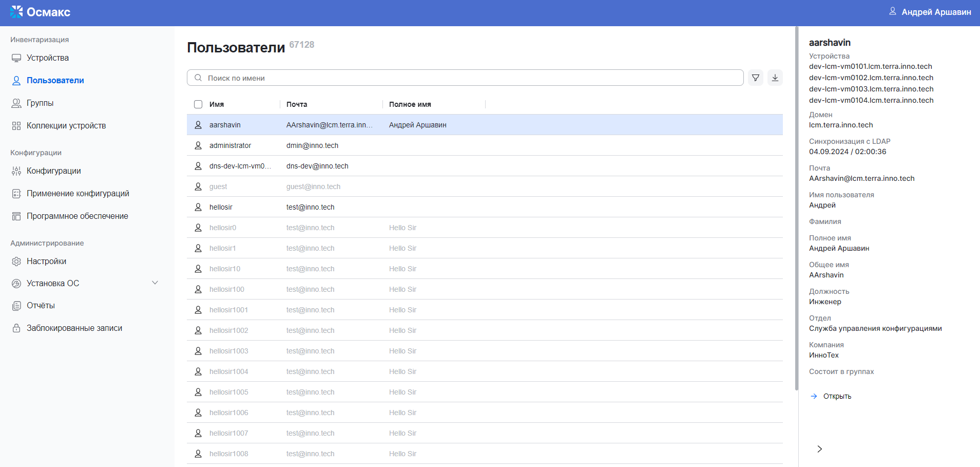Click the Осмакс logo icon
Viewport: 980px width, 467px height.
16,12
